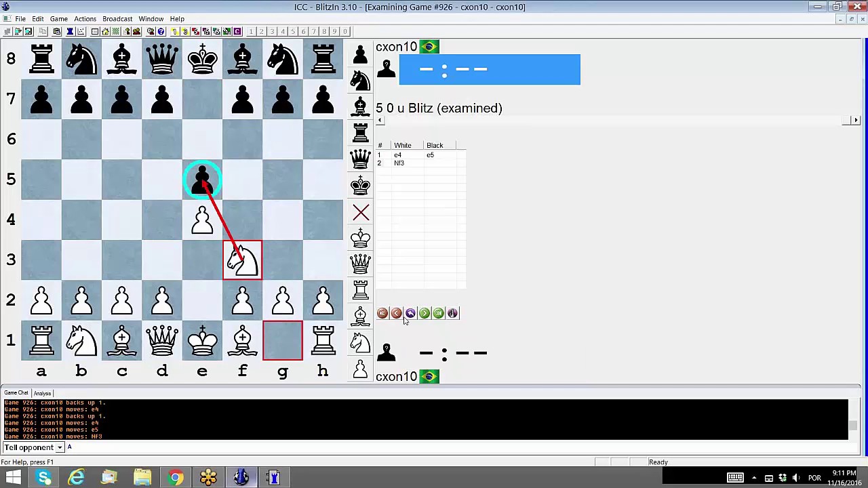
Task: Open Chrome from the taskbar
Action: tap(175, 478)
